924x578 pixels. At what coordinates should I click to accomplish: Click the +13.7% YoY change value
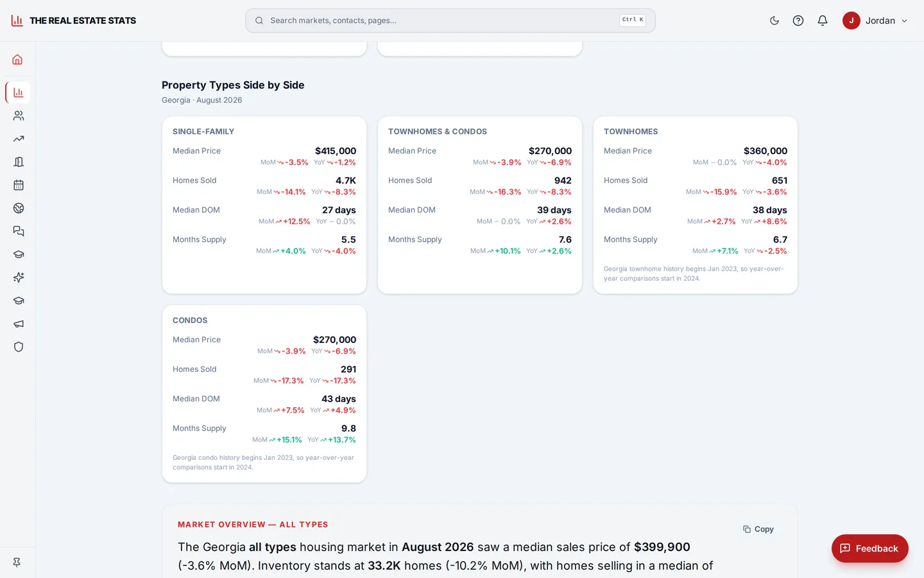342,440
